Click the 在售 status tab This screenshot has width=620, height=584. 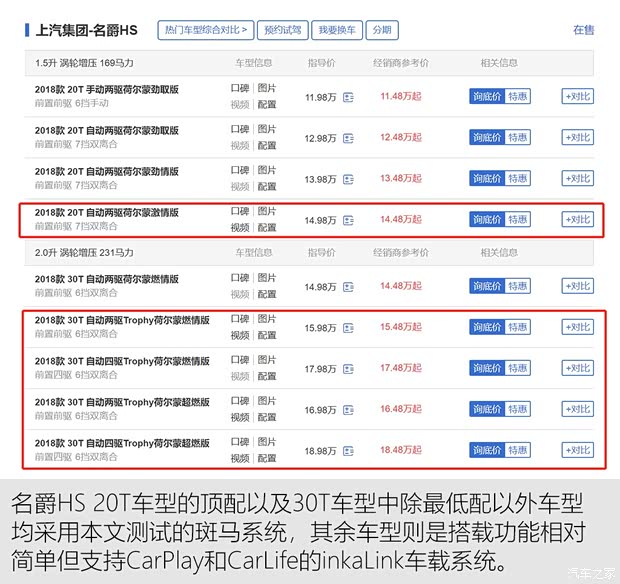(x=583, y=30)
